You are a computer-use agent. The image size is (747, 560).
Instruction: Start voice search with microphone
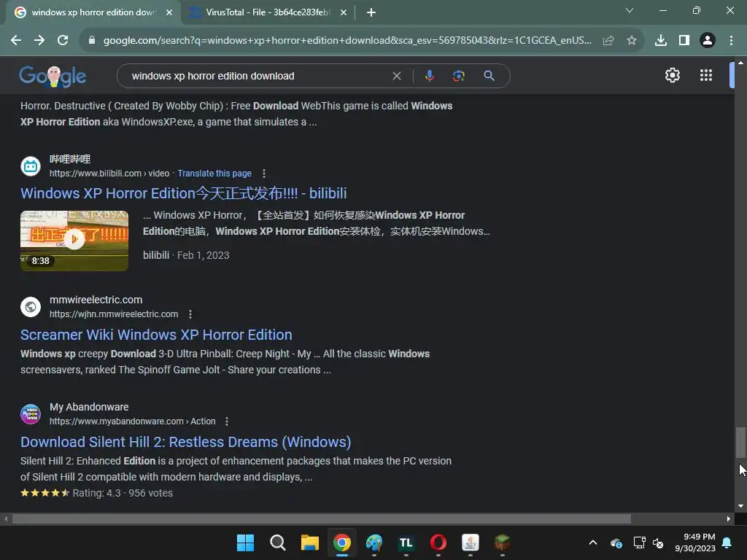[429, 76]
